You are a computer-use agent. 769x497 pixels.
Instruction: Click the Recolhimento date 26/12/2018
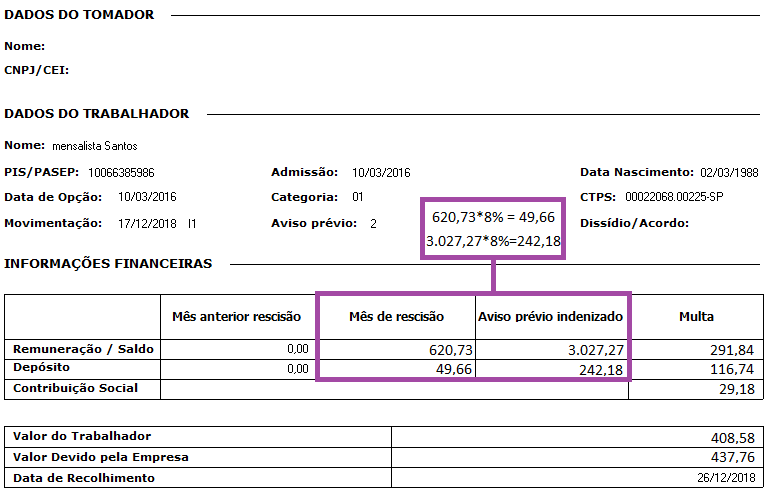pos(726,478)
